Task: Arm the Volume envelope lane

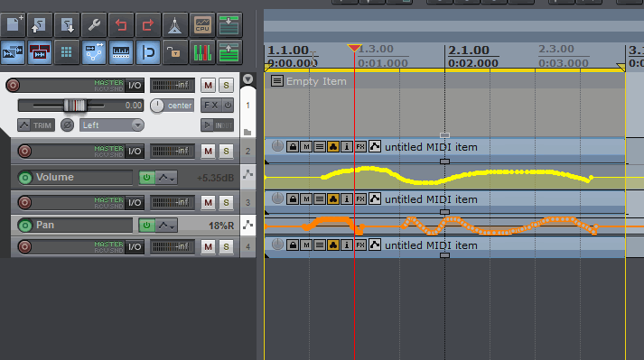Action: [x=25, y=178]
